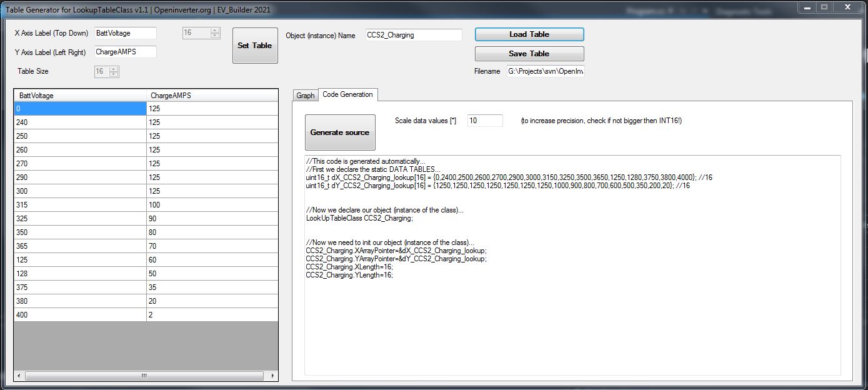868x390 pixels.
Task: Maximize the Table Generator window
Action: pos(824,7)
